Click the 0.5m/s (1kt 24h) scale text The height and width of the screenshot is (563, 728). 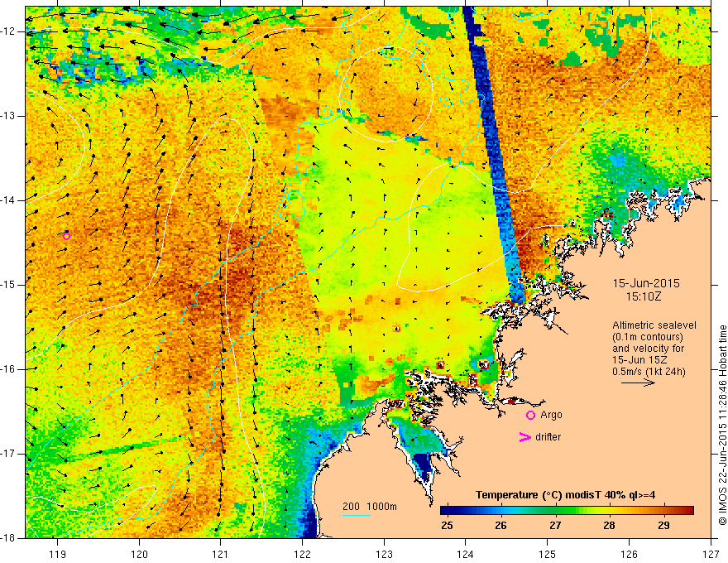click(x=649, y=371)
